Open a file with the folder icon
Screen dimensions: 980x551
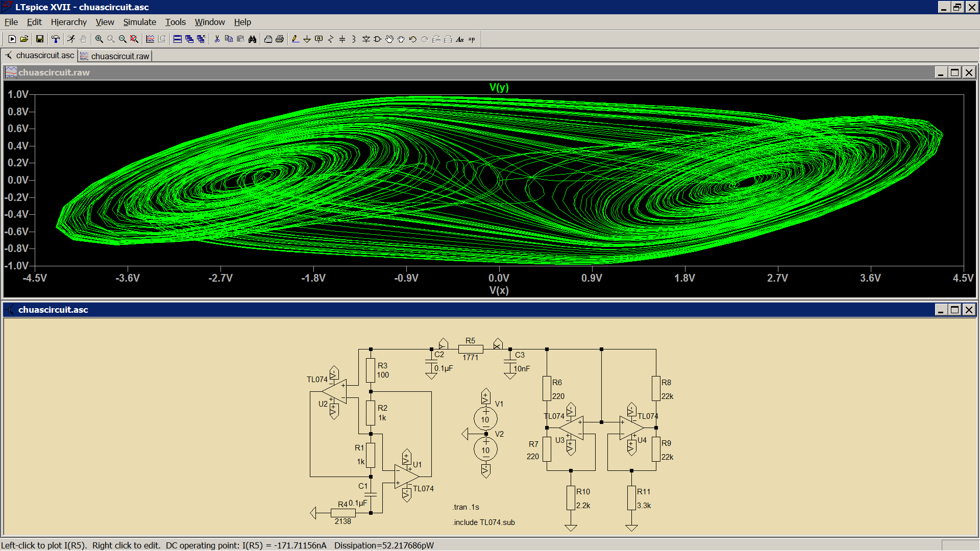[x=24, y=39]
